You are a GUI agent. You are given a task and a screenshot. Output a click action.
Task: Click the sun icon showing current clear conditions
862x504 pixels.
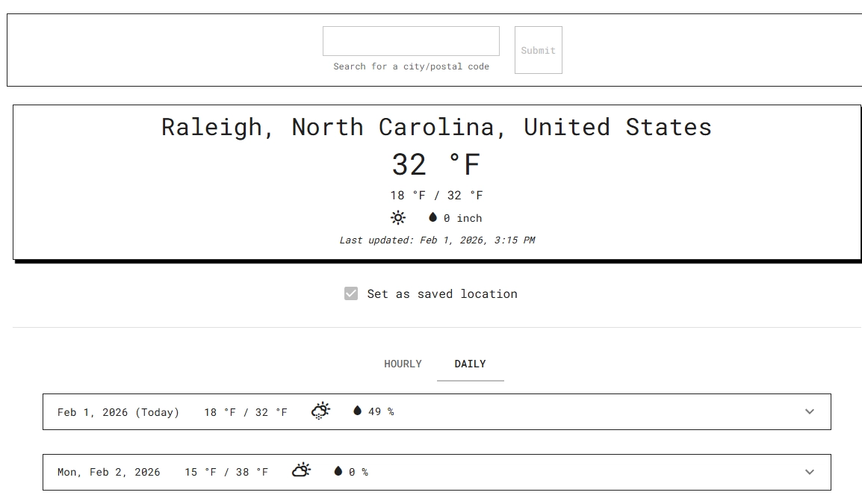tap(398, 217)
